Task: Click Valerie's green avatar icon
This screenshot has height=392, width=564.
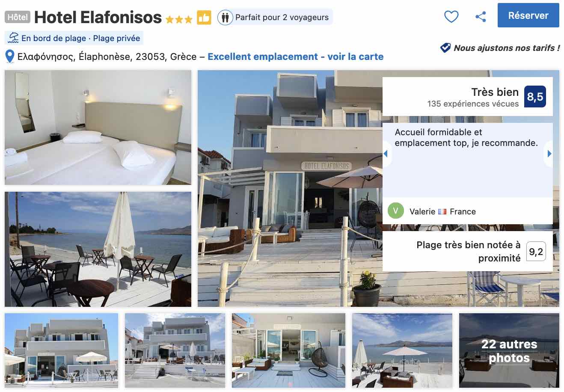Action: coord(395,211)
